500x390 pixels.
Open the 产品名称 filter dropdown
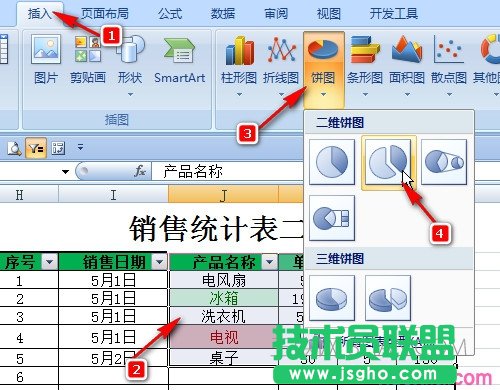pyautogui.click(x=269, y=262)
